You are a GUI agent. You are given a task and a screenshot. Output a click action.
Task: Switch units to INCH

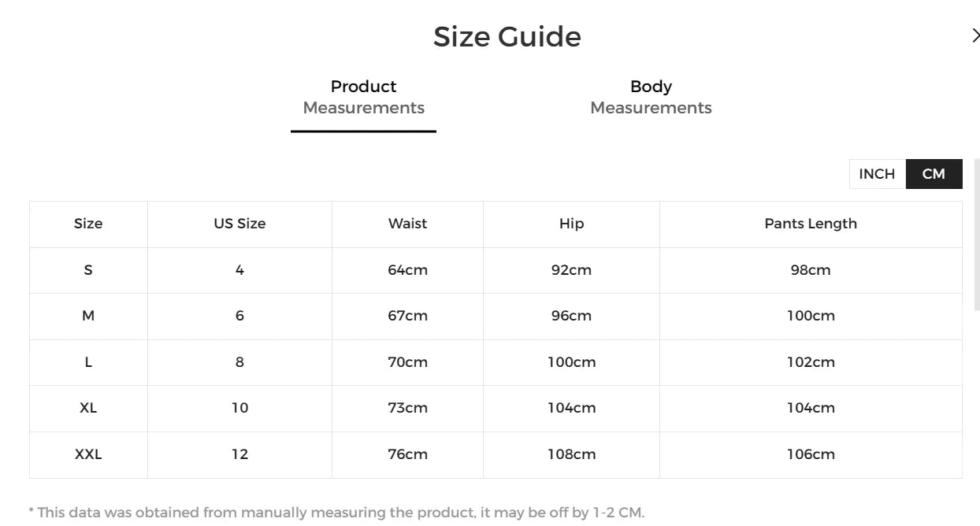pyautogui.click(x=877, y=174)
